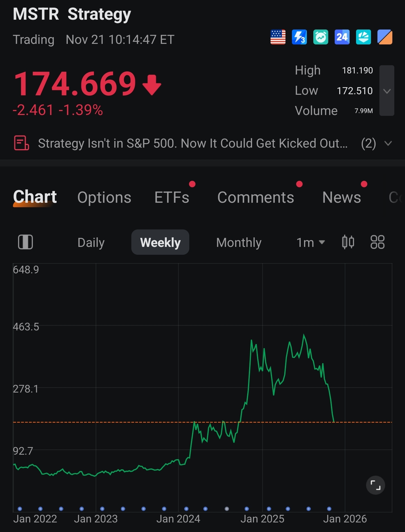405x532 pixels.
Task: Select the Weekly interval button
Action: pos(160,242)
